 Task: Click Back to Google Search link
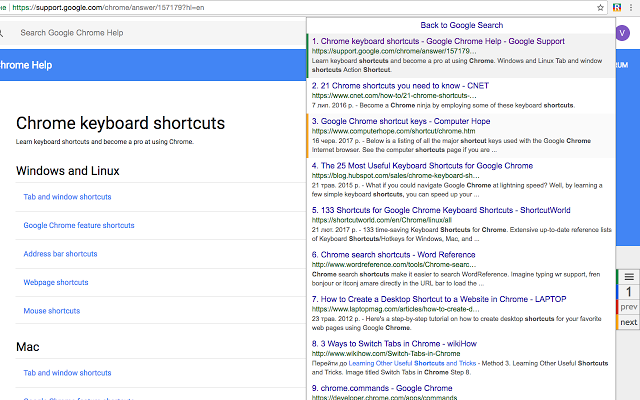(462, 25)
